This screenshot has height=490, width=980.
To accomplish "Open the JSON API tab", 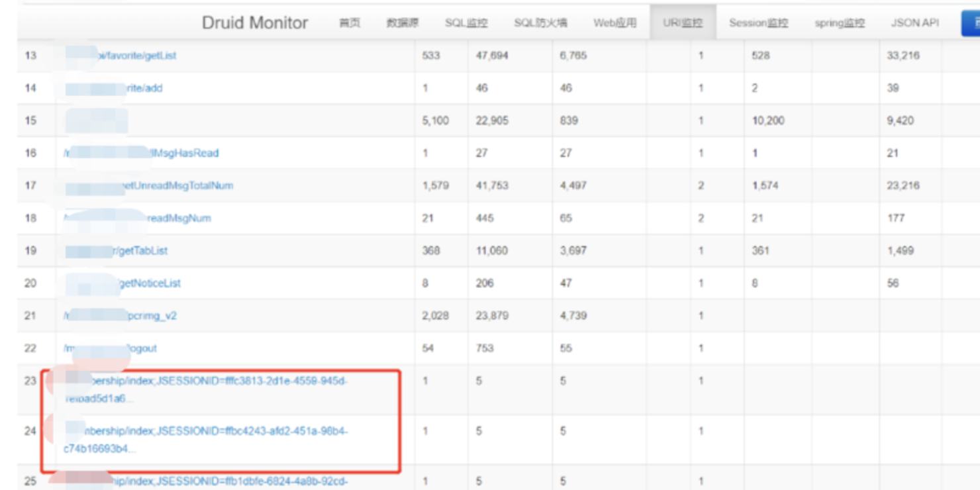I will click(914, 23).
